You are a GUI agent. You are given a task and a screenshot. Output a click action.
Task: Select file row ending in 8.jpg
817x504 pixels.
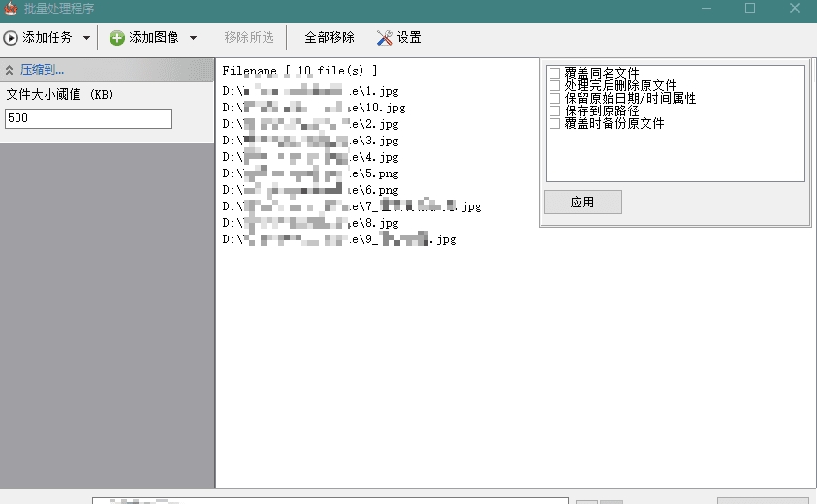coord(310,223)
